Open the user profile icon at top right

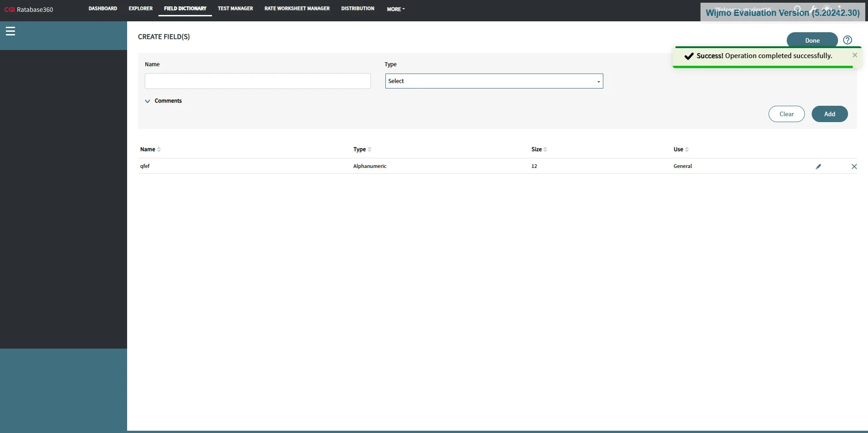[x=840, y=9]
